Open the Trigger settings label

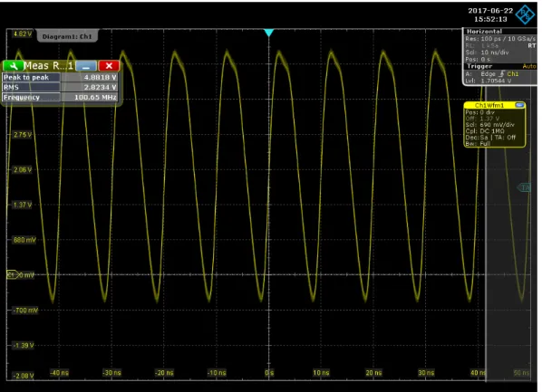point(479,66)
